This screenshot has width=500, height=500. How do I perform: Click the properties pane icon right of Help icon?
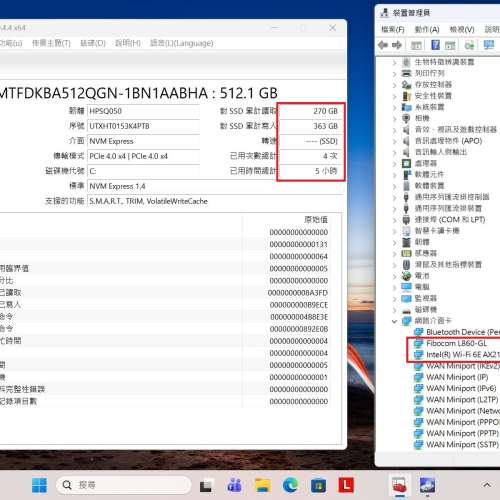pos(450,45)
